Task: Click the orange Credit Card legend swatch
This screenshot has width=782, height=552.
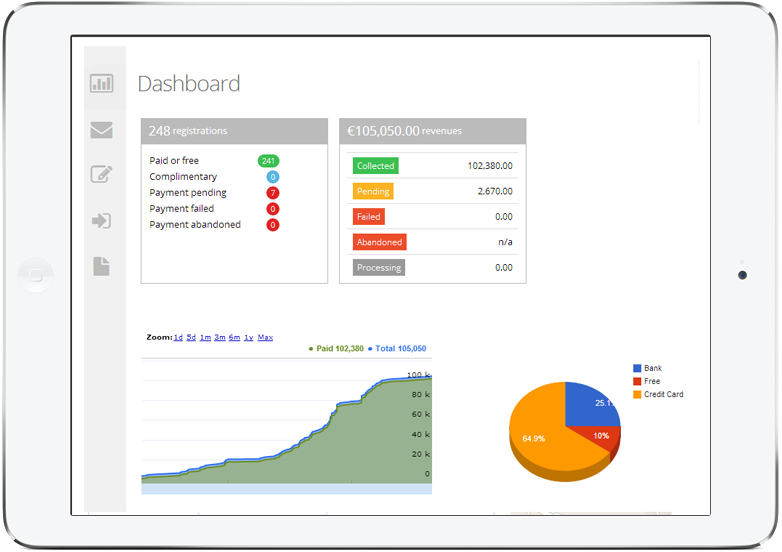Action: [637, 394]
